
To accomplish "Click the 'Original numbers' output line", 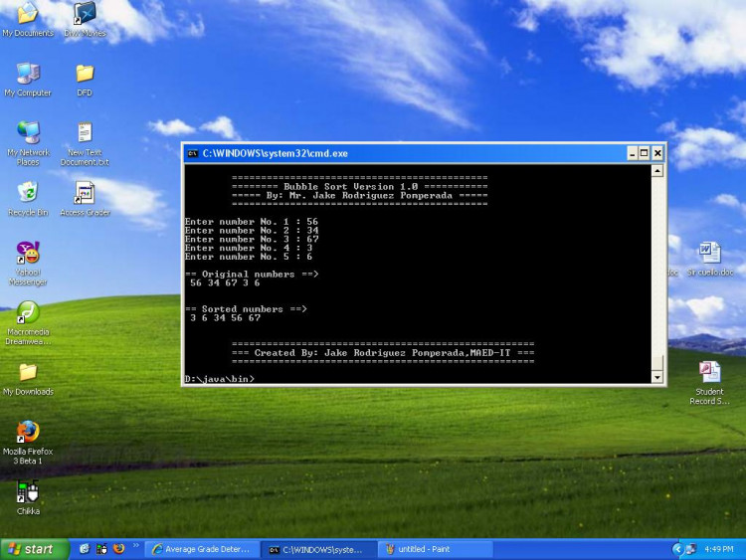I will point(252,275).
